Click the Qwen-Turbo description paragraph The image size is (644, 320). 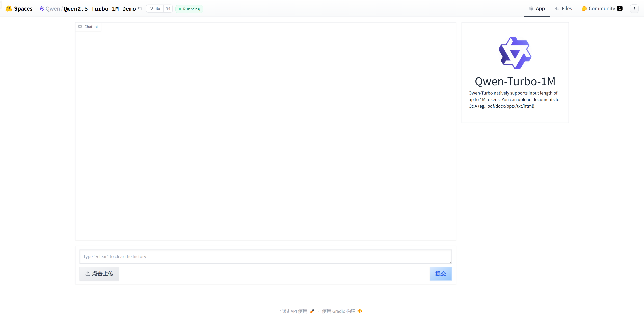click(515, 100)
